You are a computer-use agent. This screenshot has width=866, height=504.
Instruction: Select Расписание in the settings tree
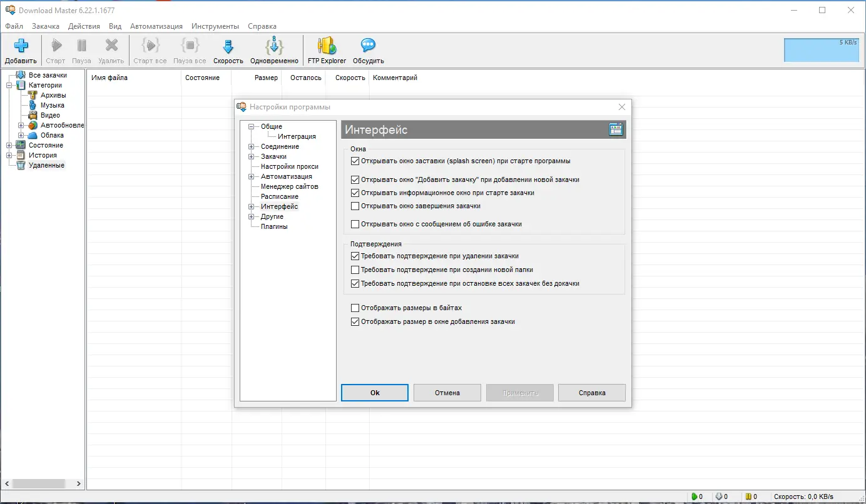click(280, 196)
